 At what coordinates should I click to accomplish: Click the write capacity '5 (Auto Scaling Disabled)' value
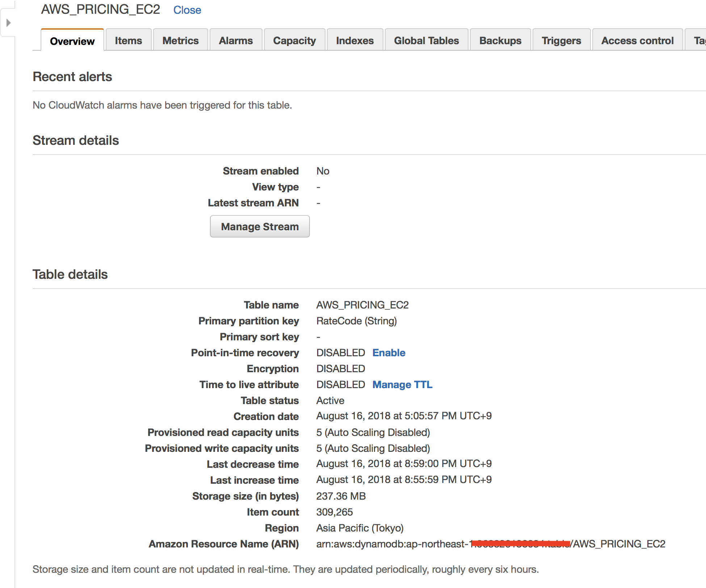click(x=373, y=448)
